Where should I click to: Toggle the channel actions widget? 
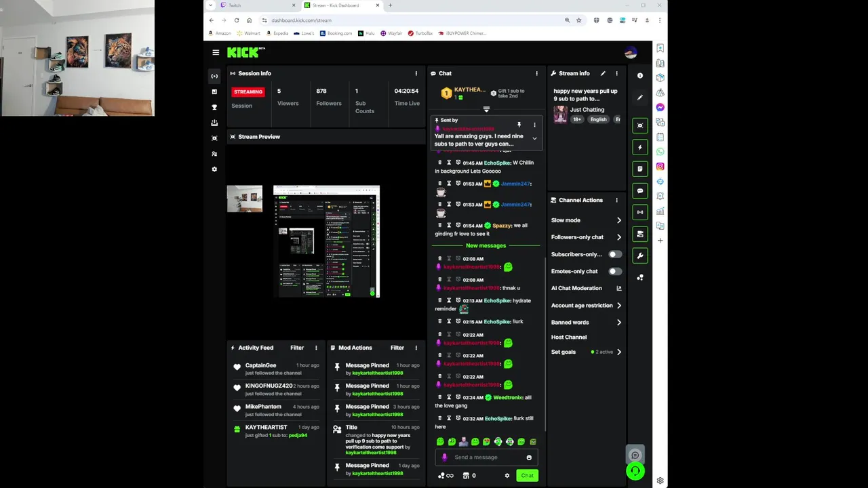click(x=640, y=234)
